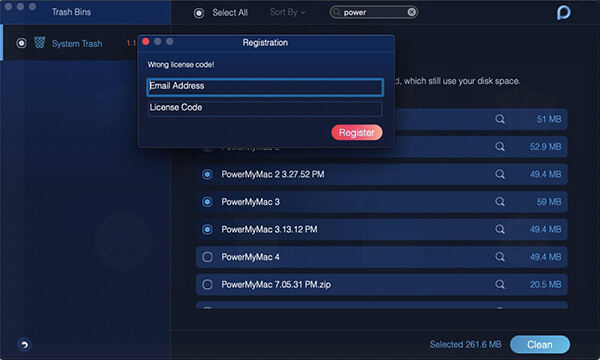Select PowerMyMac 4 item
600x360 pixels.
point(207,257)
